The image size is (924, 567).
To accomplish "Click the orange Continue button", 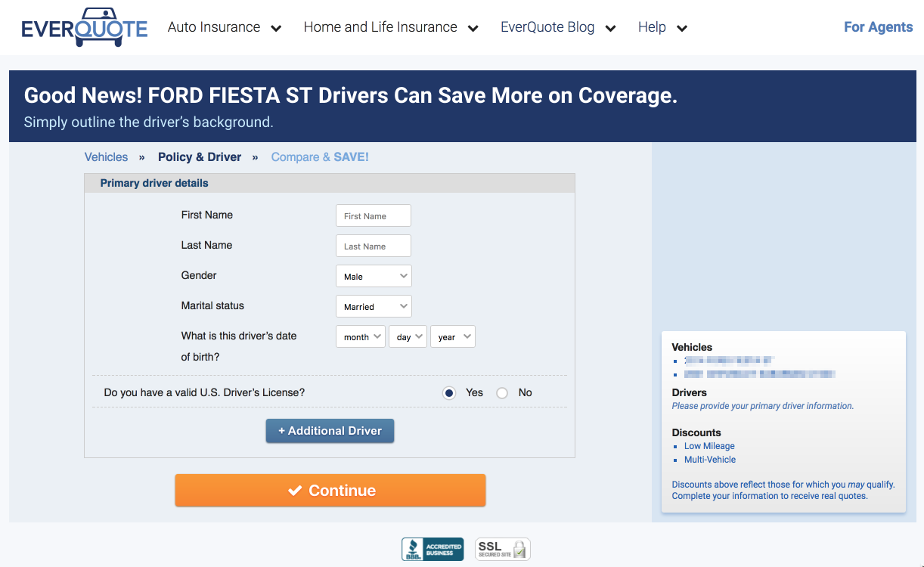I will 330,491.
